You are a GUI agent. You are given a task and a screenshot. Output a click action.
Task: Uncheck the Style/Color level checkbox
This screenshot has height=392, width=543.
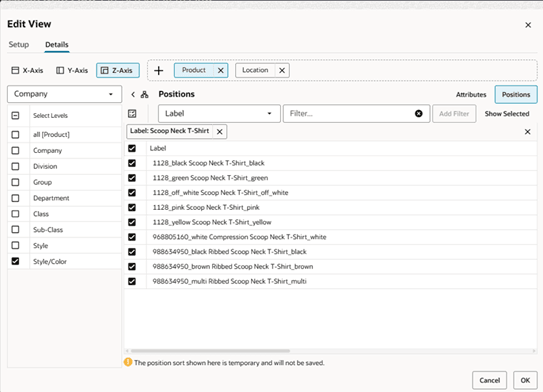coord(15,261)
